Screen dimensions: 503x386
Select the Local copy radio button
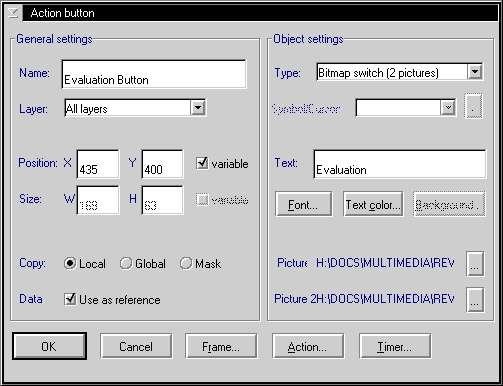(x=70, y=263)
